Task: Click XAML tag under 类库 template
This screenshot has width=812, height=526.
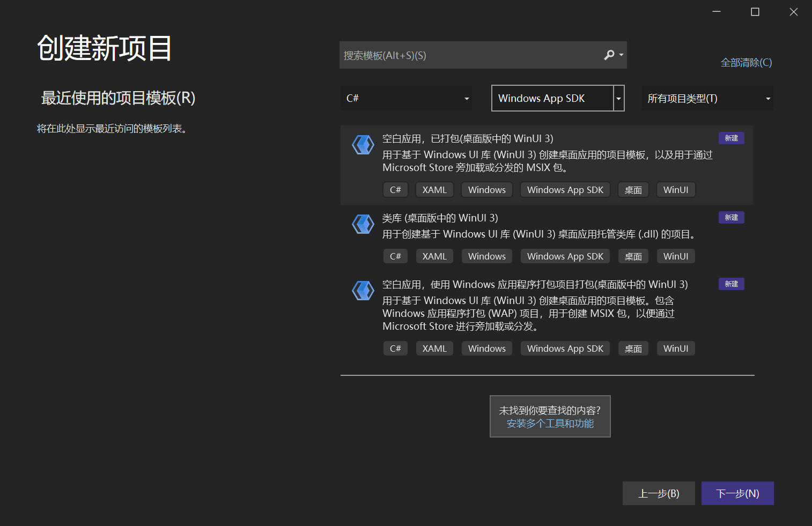Action: (x=434, y=256)
